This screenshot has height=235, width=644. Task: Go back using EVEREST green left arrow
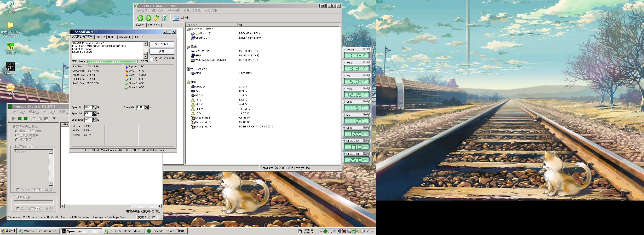140,18
